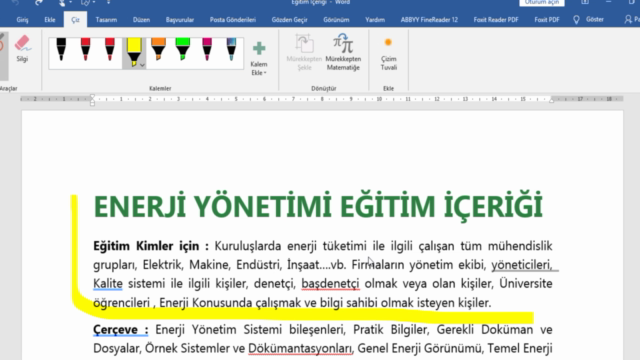
Task: Choose the orange highlighter
Action: (158, 49)
